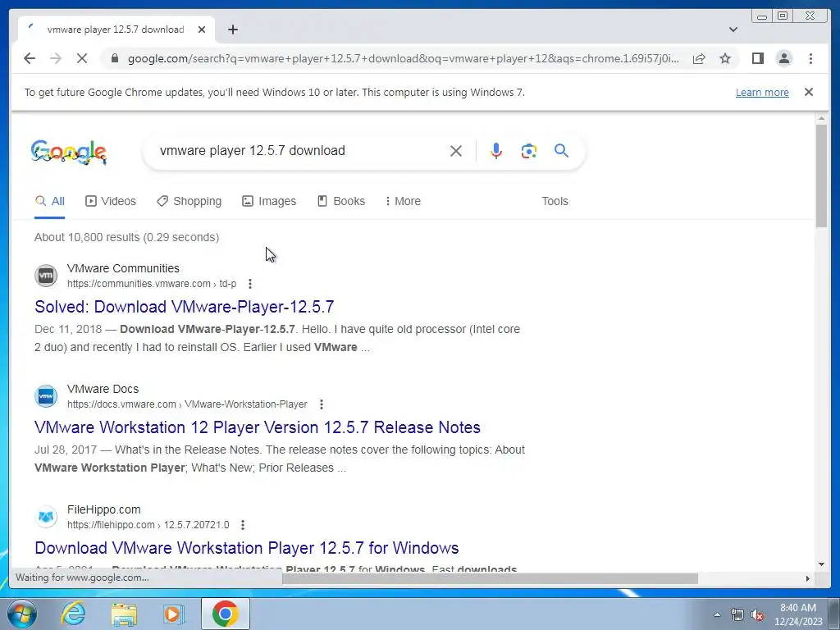Open the Windows Start menu
The width and height of the screenshot is (840, 630).
click(21, 614)
